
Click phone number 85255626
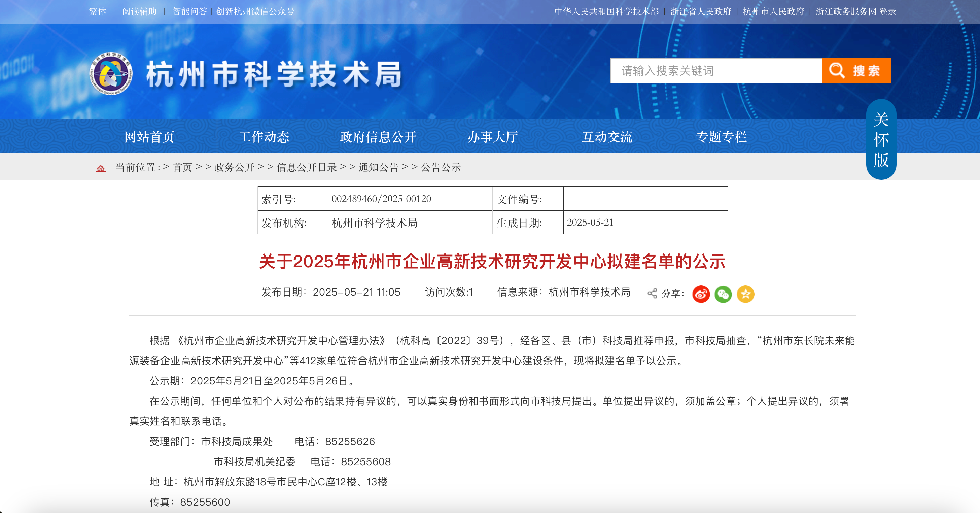coord(350,441)
